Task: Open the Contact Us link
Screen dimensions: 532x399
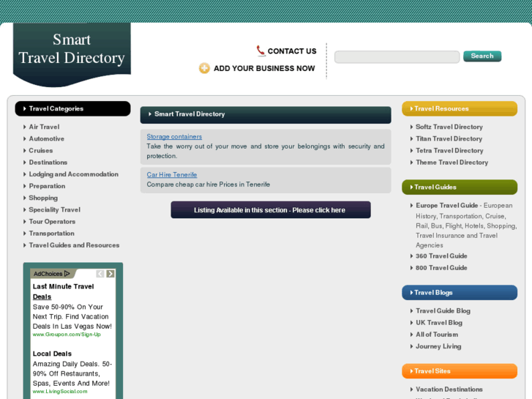Action: coord(292,51)
